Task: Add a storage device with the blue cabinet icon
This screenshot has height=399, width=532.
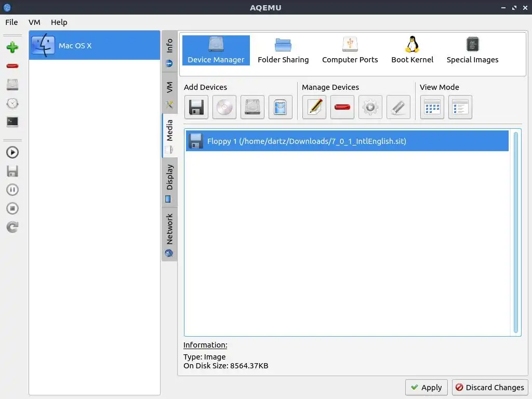Action: coord(280,107)
